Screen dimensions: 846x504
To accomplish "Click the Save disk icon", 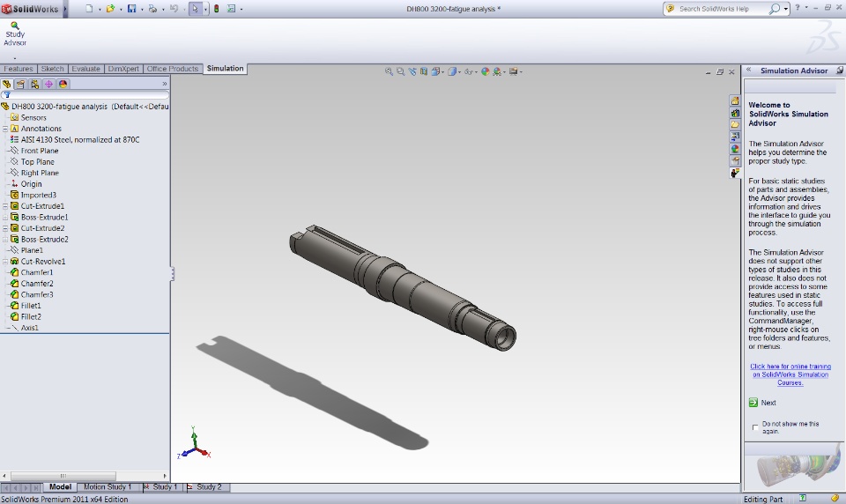I will point(131,9).
